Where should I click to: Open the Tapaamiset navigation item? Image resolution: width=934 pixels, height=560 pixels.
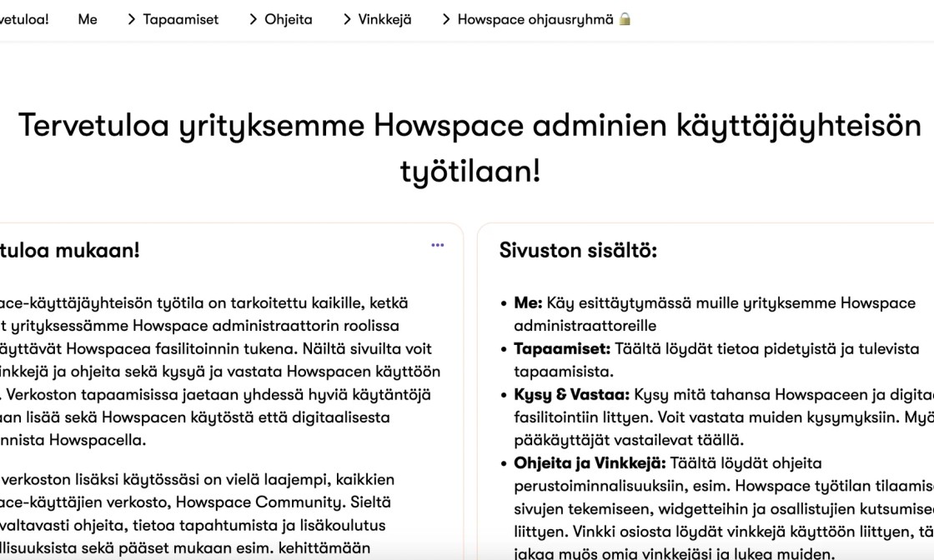click(x=180, y=20)
